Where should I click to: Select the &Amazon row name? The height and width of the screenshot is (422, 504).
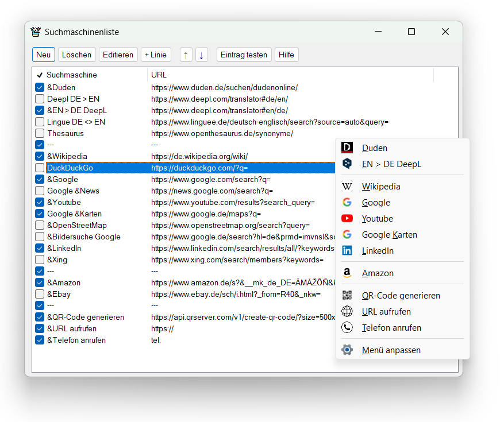[x=64, y=283]
